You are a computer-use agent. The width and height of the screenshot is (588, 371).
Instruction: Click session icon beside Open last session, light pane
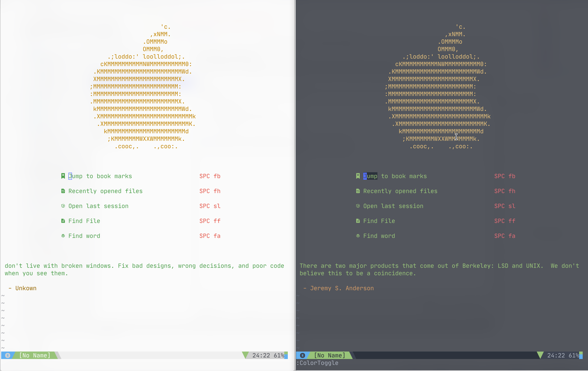click(x=63, y=206)
